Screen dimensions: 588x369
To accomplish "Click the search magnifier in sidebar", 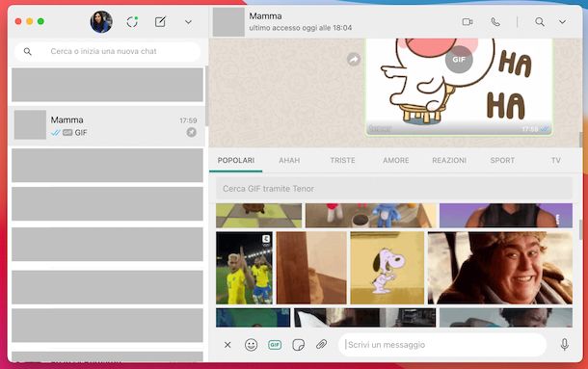I will pyautogui.click(x=27, y=51).
